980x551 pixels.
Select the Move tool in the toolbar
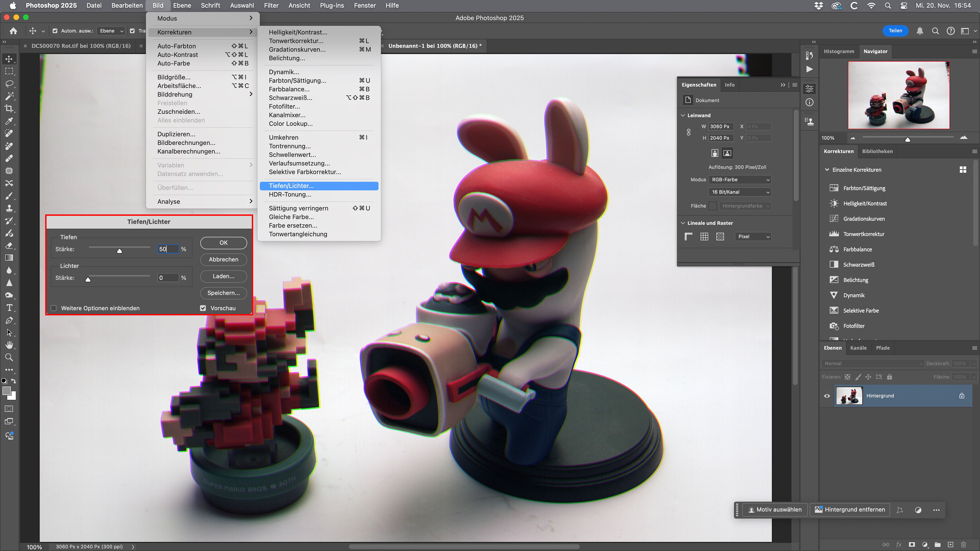9,59
